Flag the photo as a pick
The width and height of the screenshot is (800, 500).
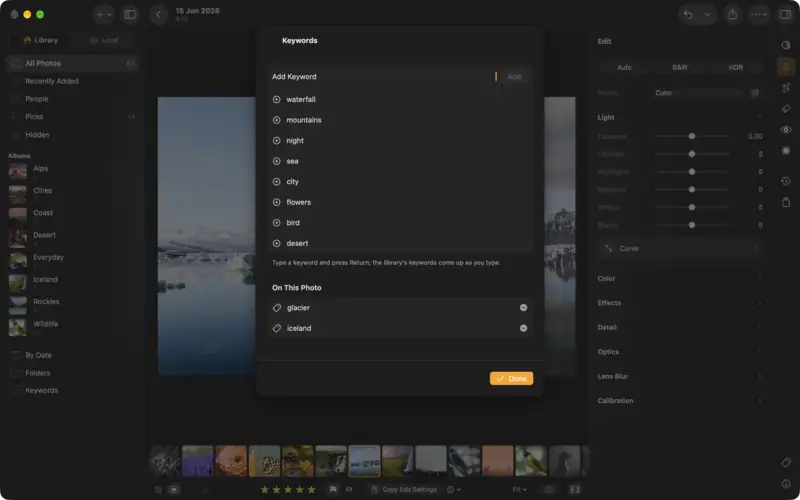(x=333, y=490)
